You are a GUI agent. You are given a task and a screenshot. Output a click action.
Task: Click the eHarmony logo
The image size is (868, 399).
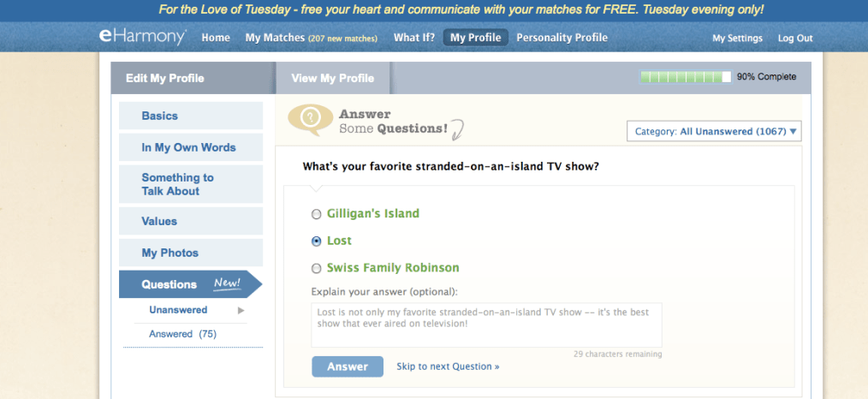pyautogui.click(x=141, y=37)
